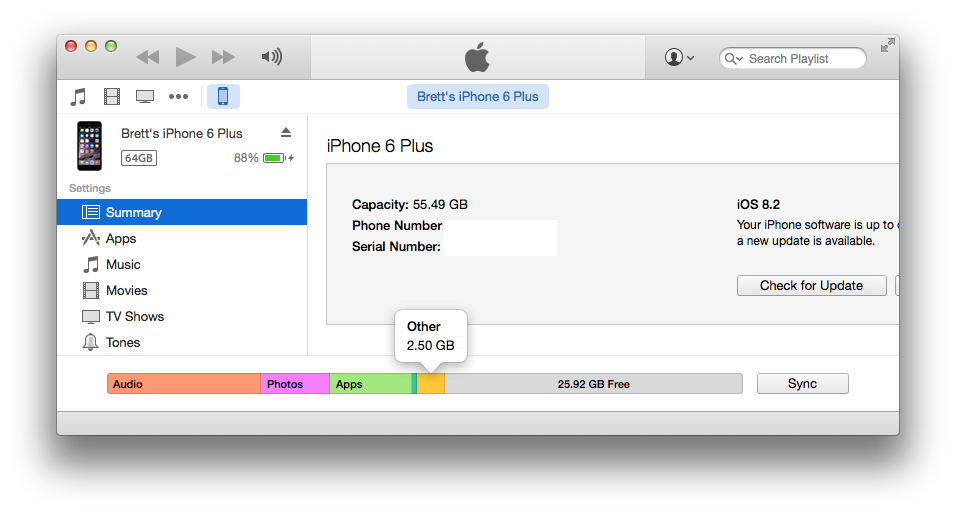Image resolution: width=956 pixels, height=514 pixels.
Task: Skip ahead with the fast-forward button
Action: pyautogui.click(x=223, y=57)
